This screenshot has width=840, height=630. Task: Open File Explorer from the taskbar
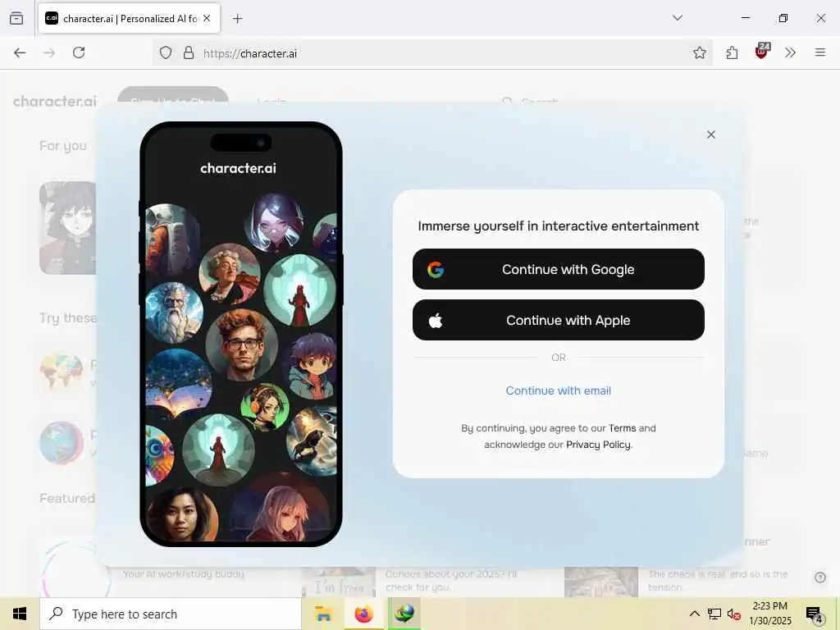pyautogui.click(x=323, y=614)
